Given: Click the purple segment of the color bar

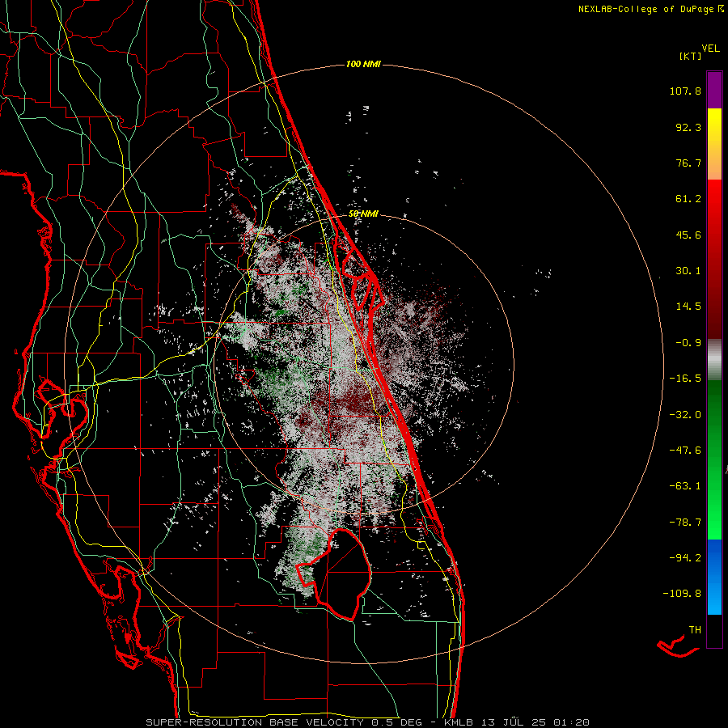Looking at the screenshot, I should pos(714,91).
